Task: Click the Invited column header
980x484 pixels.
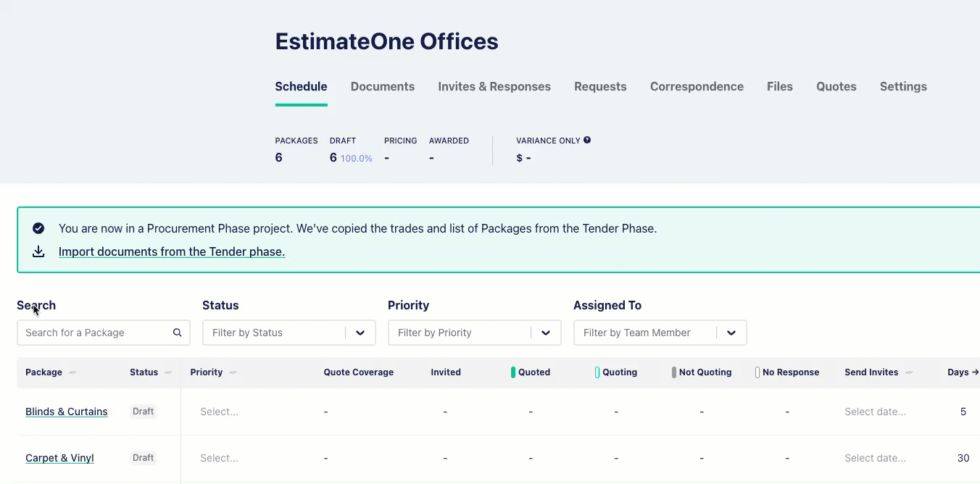Action: tap(446, 372)
